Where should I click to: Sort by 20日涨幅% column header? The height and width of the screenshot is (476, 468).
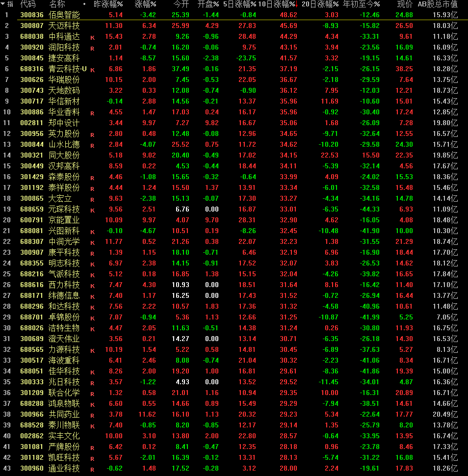pyautogui.click(x=320, y=4)
